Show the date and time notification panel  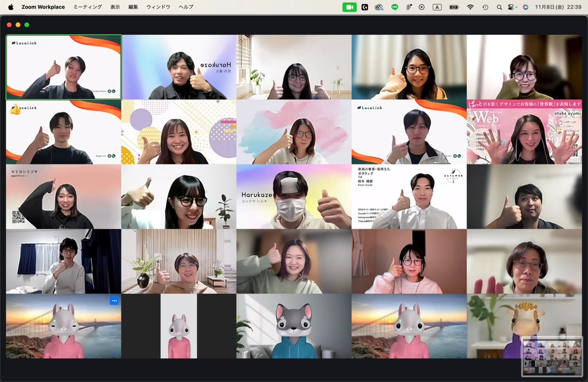point(558,7)
